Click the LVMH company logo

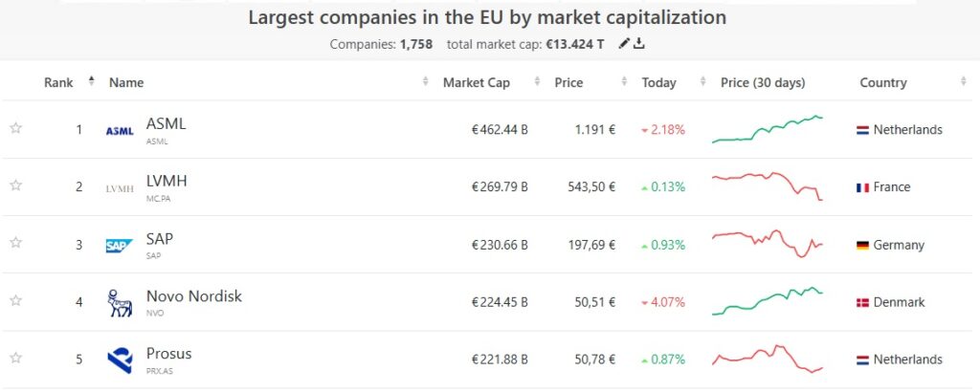coord(120,188)
